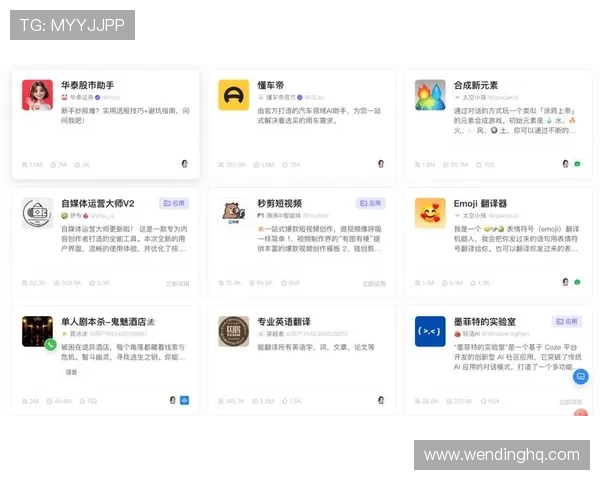Click the author name 海涛AI智能体
The height and width of the screenshot is (480, 600).
(x=284, y=216)
